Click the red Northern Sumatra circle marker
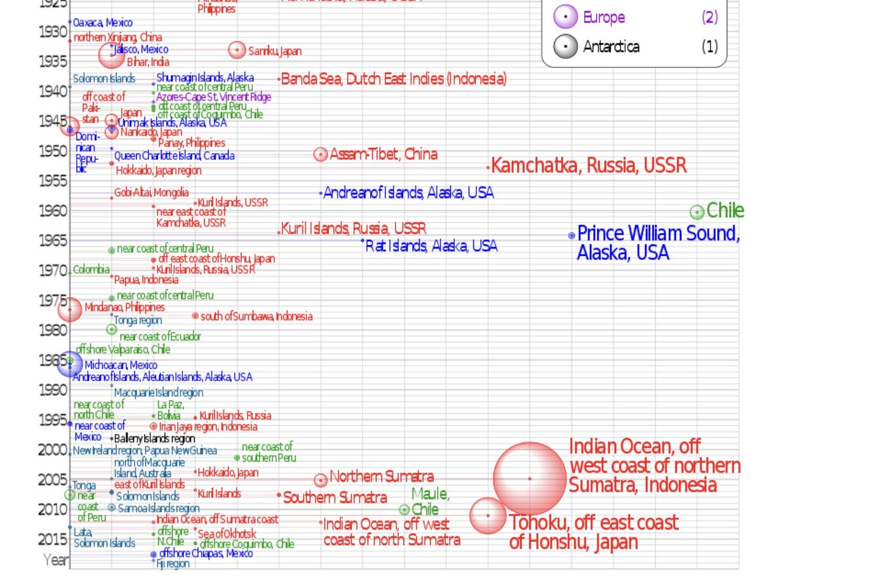Viewport: 871px width, 588px height. [x=320, y=480]
